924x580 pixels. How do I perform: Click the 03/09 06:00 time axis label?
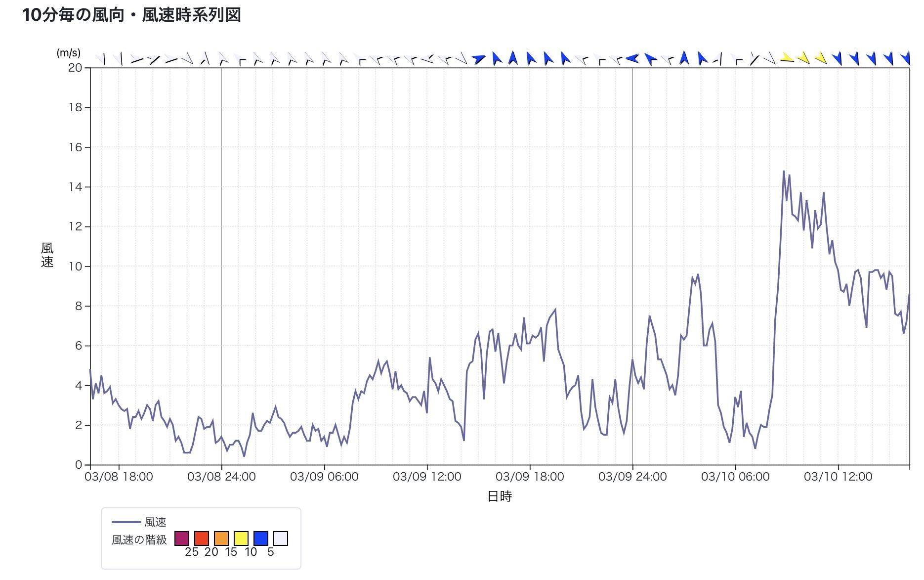pos(324,477)
